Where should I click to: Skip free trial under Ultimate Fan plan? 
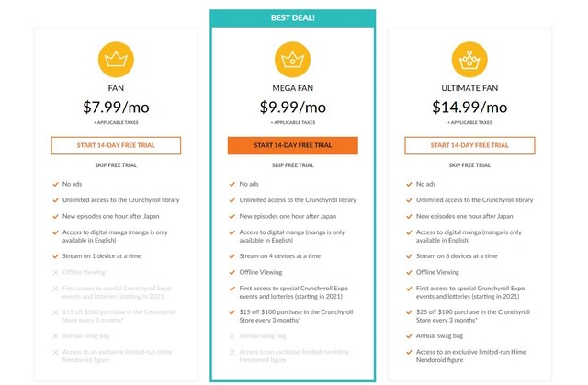point(469,165)
